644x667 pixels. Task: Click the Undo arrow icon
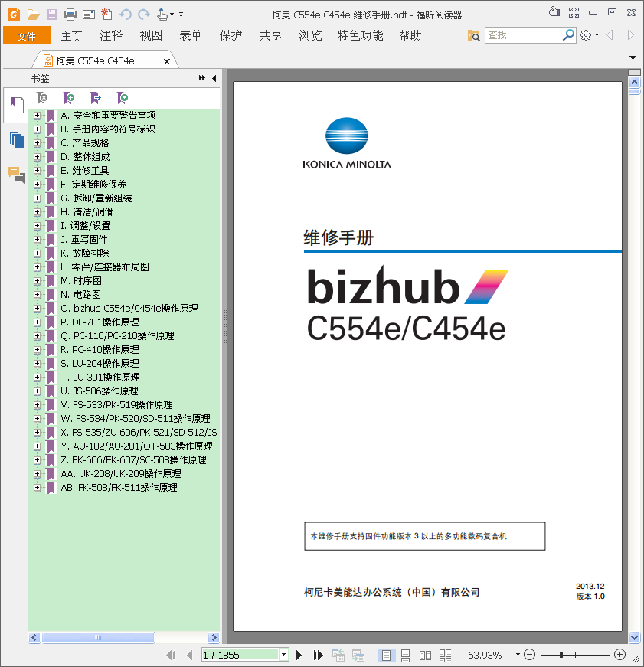coord(125,15)
